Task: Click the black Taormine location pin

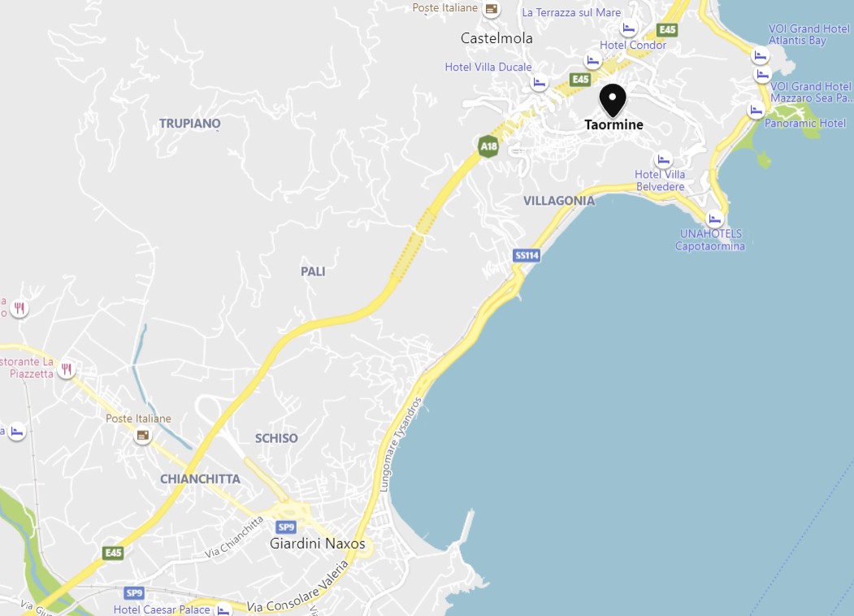Action: 613,100
